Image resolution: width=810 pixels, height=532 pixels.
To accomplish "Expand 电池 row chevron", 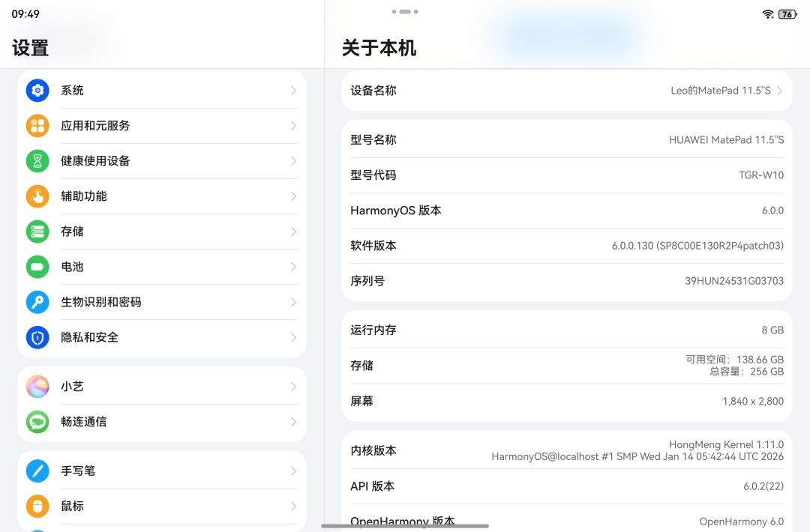I will click(293, 267).
